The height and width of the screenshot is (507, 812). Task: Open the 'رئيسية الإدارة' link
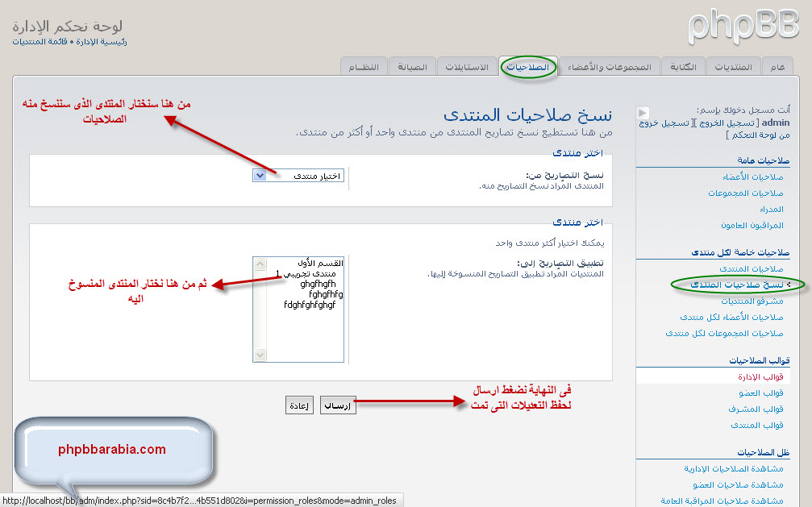click(x=101, y=41)
